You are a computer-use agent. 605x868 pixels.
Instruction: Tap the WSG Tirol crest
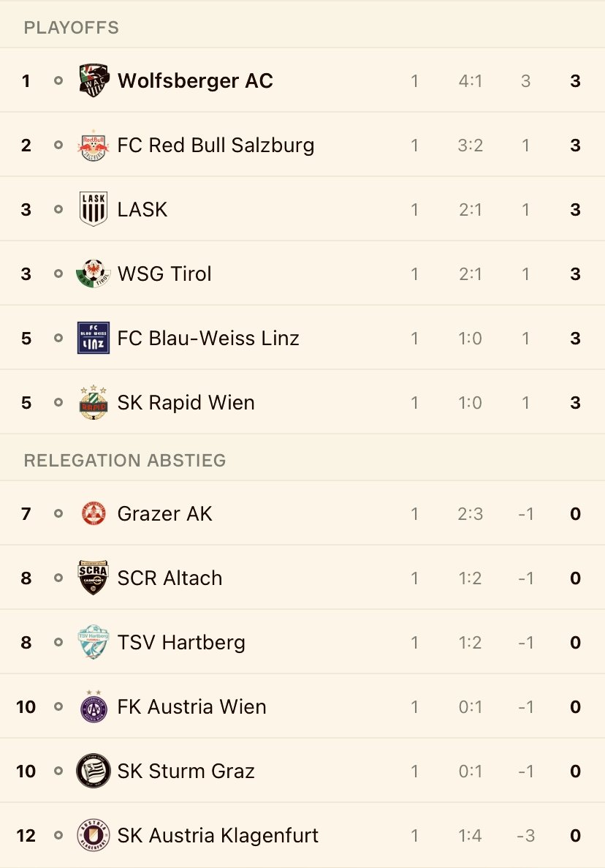coord(94,273)
